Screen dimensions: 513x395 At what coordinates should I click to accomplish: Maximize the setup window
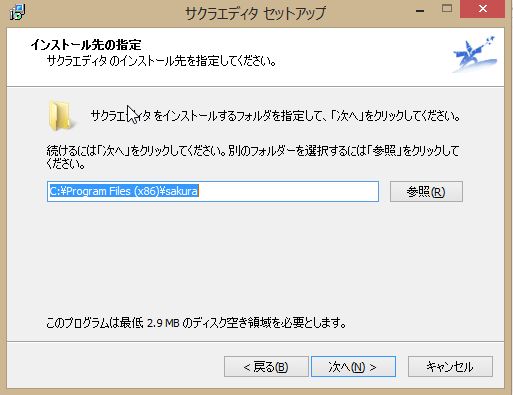pyautogui.click(x=447, y=9)
